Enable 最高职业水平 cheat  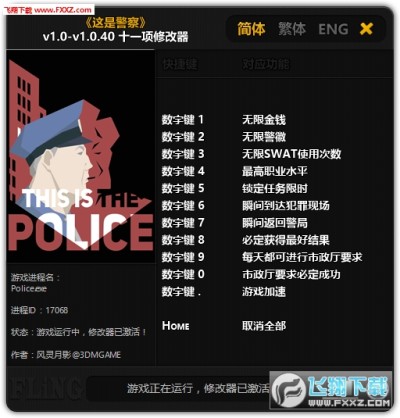pos(275,171)
